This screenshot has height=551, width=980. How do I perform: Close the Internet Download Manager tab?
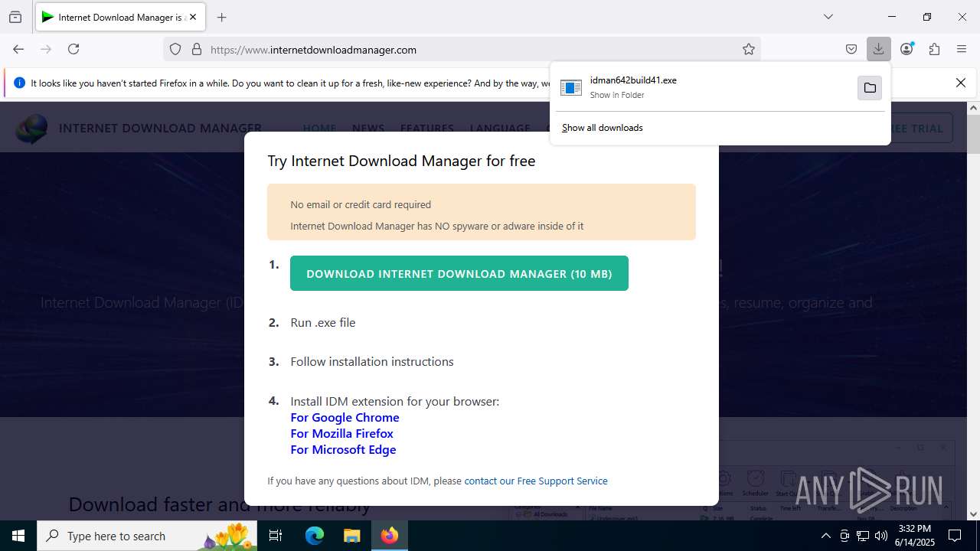pos(193,17)
